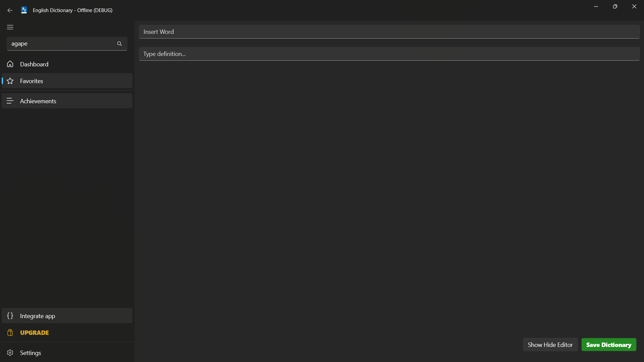644x362 pixels.
Task: Click the Dashboard home icon
Action: click(x=10, y=64)
